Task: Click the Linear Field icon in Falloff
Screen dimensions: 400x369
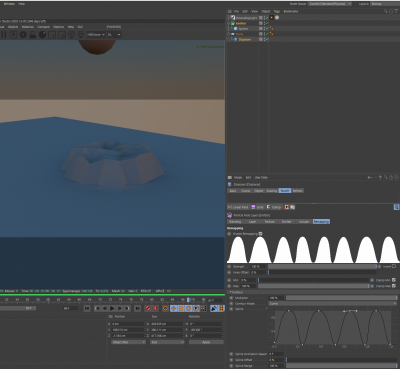Action: [230, 207]
